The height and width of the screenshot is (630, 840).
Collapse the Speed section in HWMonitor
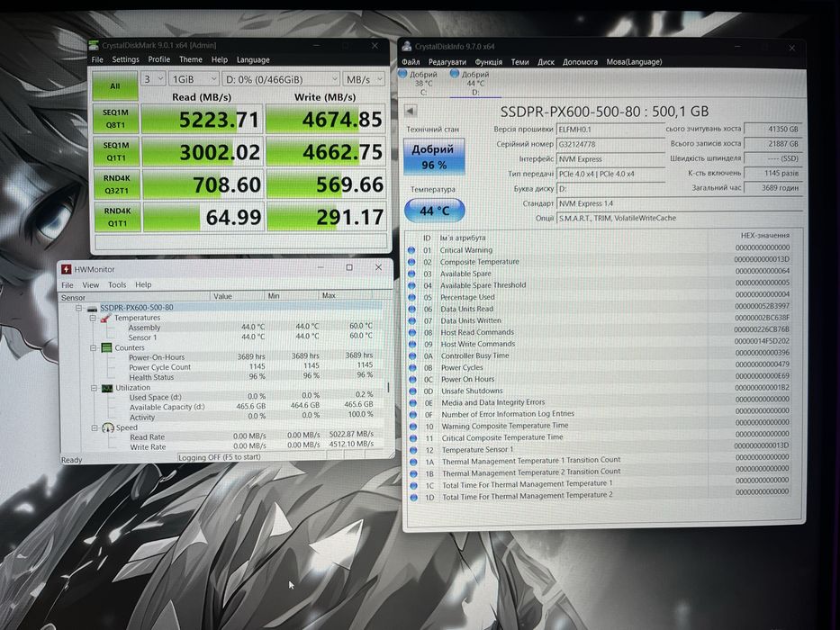(95, 427)
